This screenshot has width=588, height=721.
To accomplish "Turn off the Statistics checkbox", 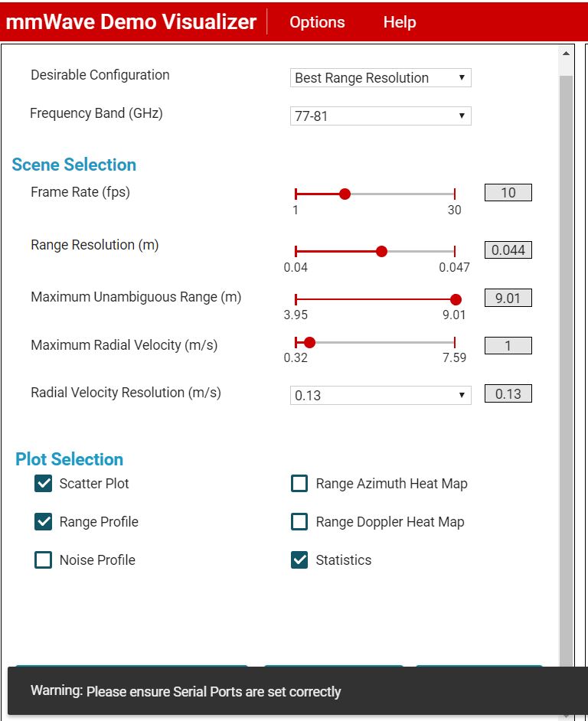I will pos(300,560).
